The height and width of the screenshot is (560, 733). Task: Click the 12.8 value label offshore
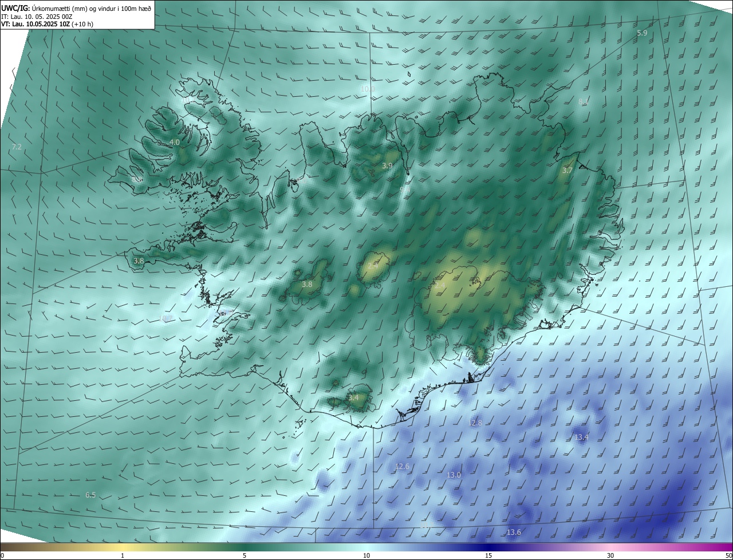pos(475,423)
